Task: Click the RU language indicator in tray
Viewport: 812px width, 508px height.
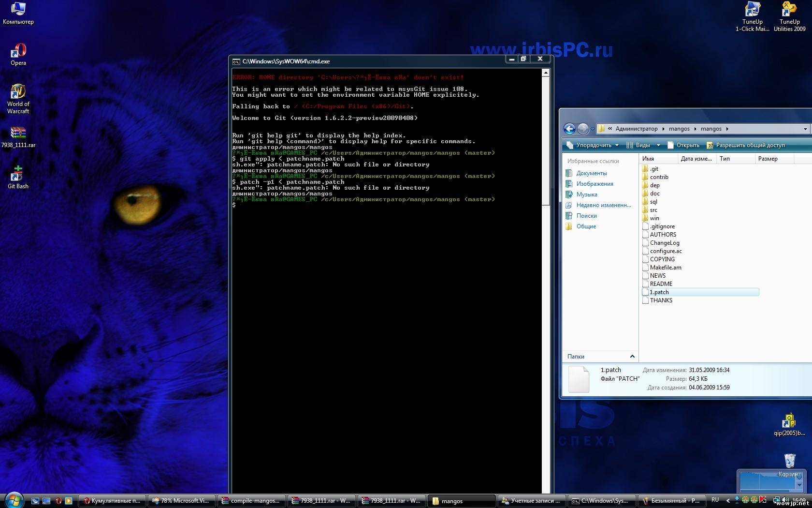Action: (715, 500)
